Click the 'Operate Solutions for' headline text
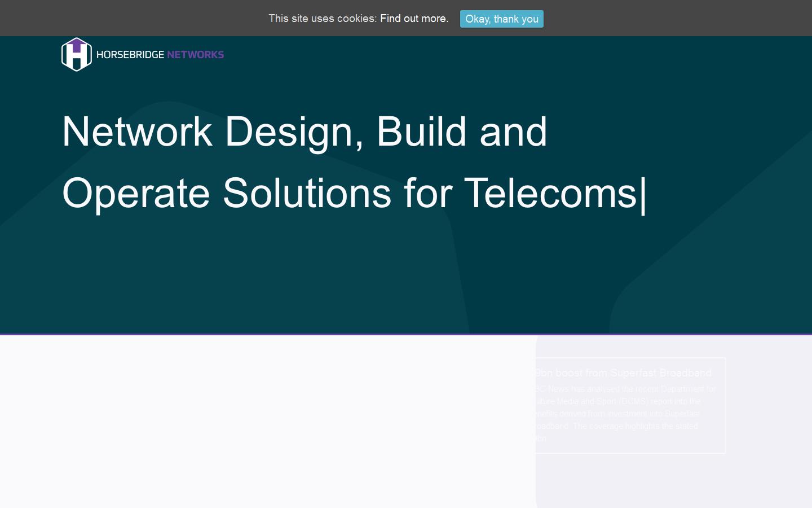Viewport: 812px width, 508px height. click(x=257, y=193)
